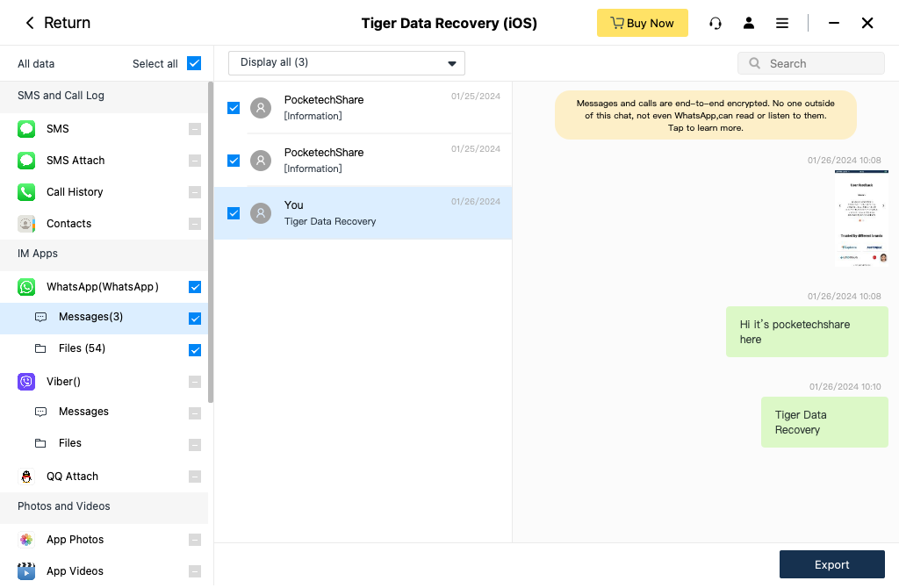The height and width of the screenshot is (588, 899).
Task: Click the QQ Attach penguin icon
Action: pyautogui.click(x=26, y=477)
